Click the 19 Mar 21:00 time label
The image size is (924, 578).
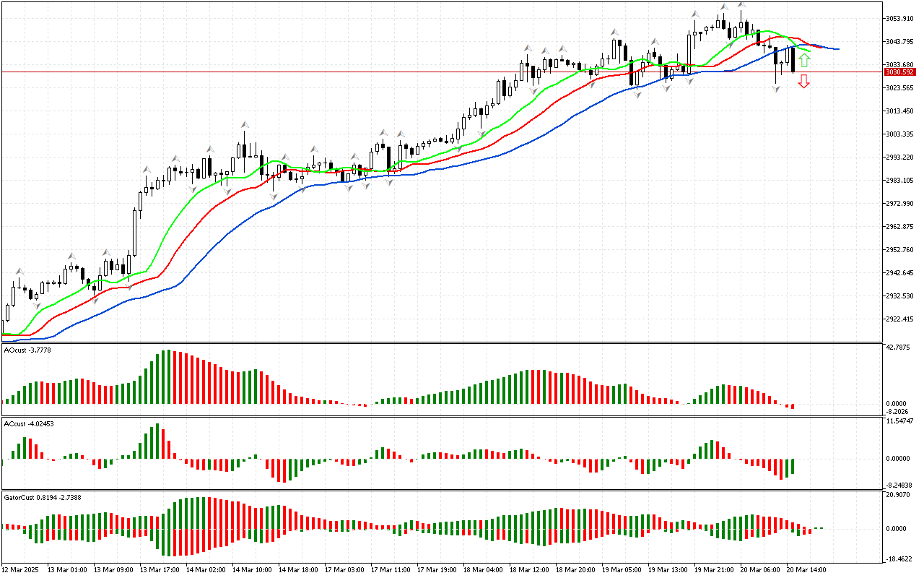click(715, 569)
